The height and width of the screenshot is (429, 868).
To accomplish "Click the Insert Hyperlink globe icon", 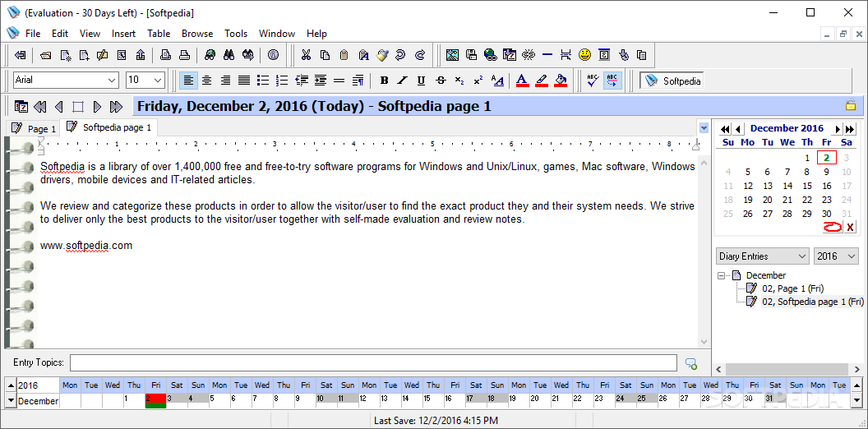I will tap(491, 55).
